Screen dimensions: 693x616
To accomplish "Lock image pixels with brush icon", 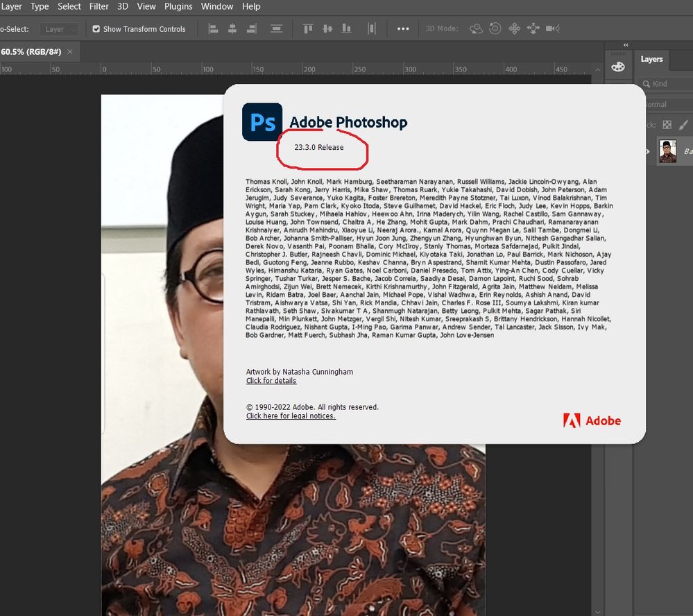I will pyautogui.click(x=683, y=125).
